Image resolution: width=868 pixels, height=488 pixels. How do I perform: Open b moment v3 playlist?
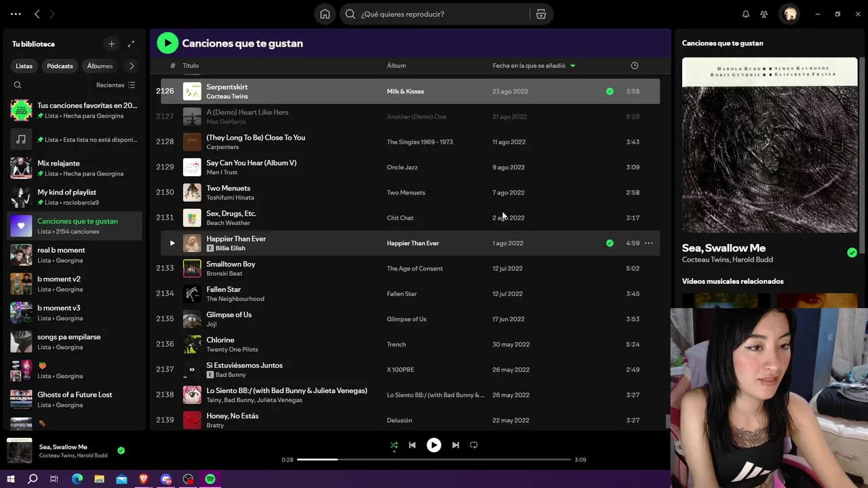coord(75,312)
